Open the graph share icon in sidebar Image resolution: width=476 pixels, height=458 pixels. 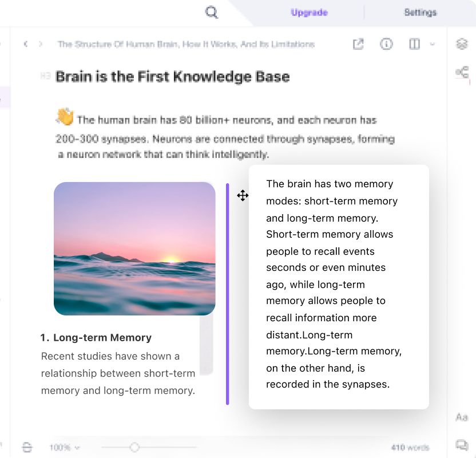462,72
